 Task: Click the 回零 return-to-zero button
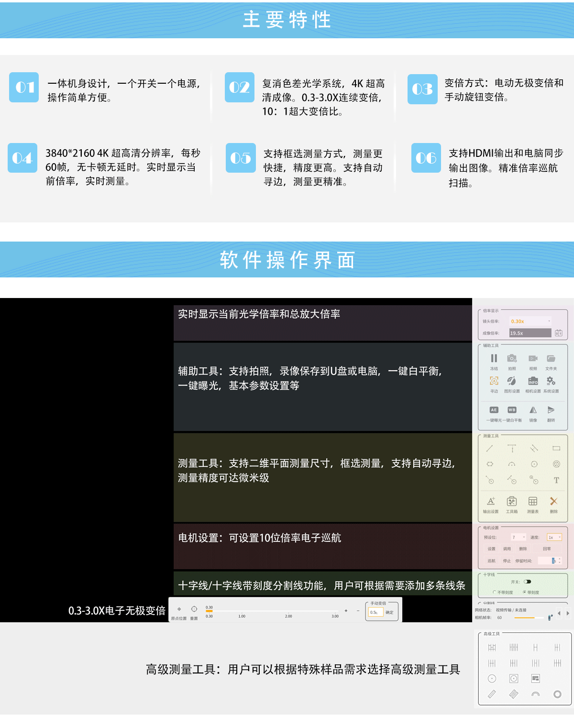547,549
